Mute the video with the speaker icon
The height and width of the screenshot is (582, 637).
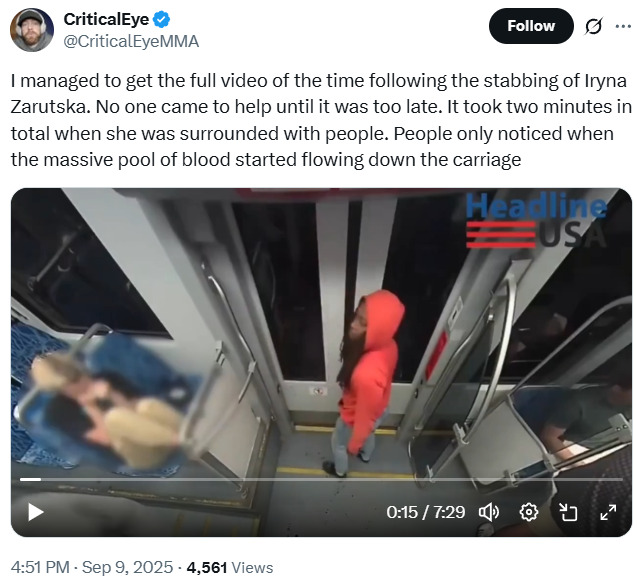point(489,512)
